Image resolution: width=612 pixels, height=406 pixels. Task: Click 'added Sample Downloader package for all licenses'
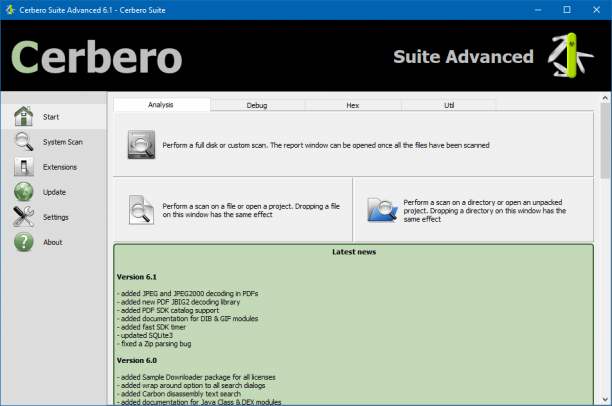tap(196, 378)
